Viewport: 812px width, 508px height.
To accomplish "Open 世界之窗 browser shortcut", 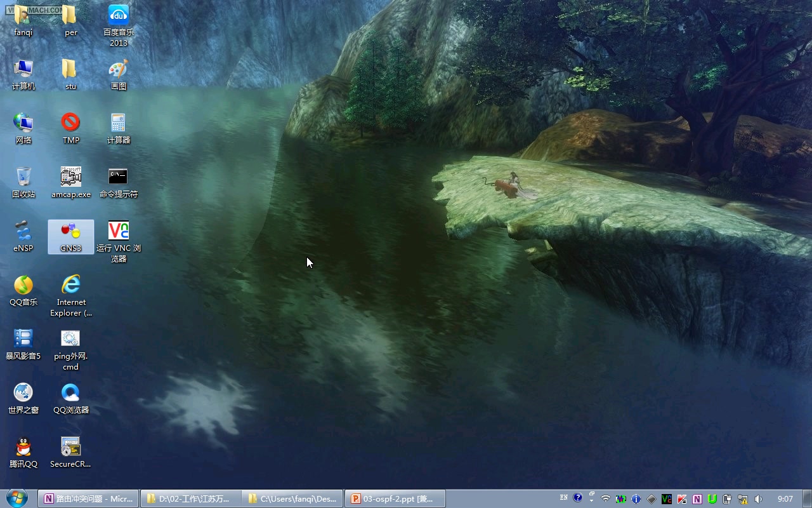I will coord(23,399).
